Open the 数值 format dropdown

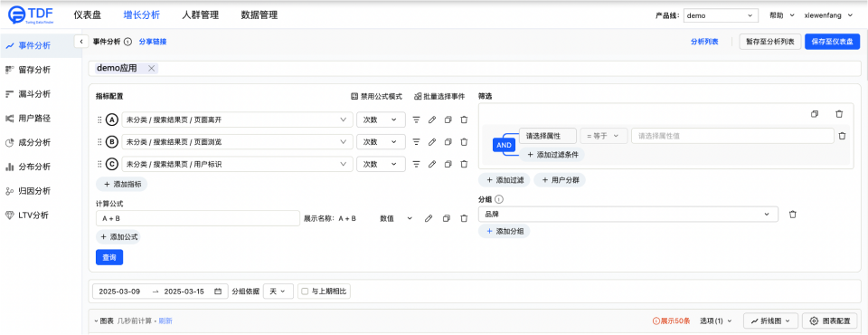tap(396, 218)
